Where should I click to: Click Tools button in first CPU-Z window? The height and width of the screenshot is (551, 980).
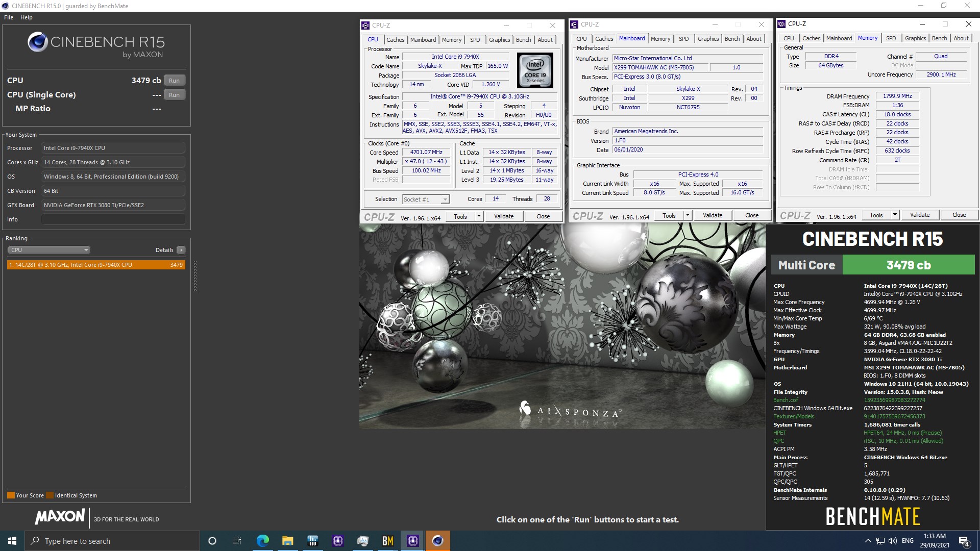click(x=460, y=216)
